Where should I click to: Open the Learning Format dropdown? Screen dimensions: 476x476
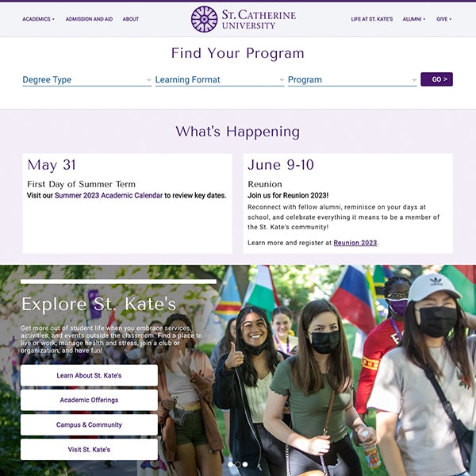pos(220,80)
